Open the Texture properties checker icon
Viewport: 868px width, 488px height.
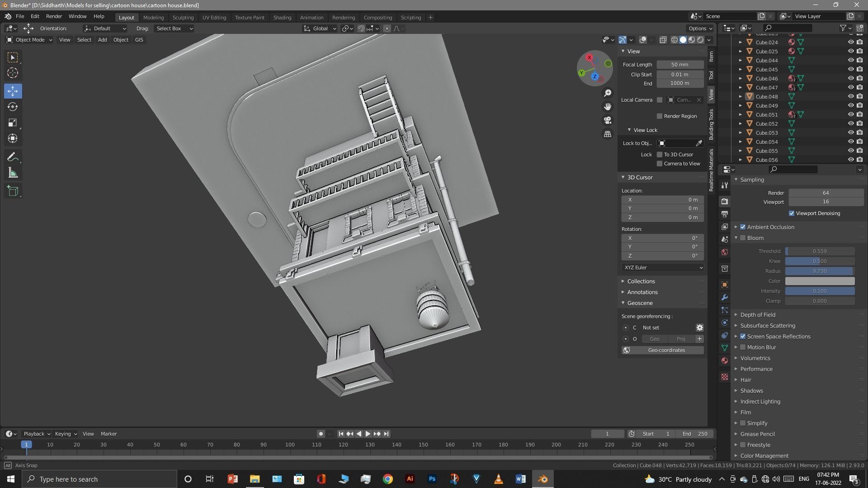tap(725, 377)
